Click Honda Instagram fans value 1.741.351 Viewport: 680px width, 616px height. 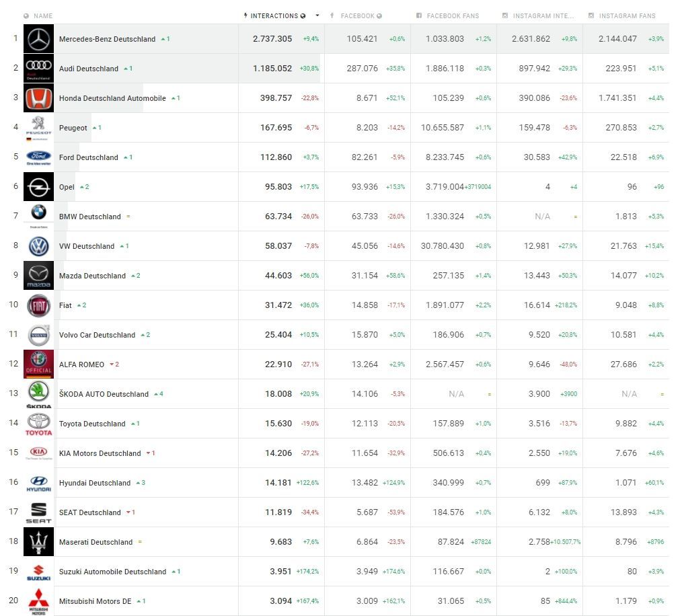617,98
